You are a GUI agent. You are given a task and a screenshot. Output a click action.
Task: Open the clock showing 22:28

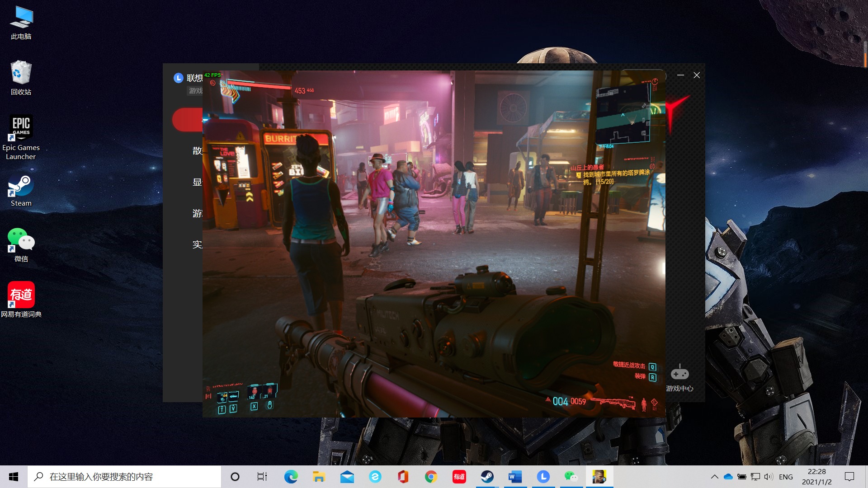816,477
